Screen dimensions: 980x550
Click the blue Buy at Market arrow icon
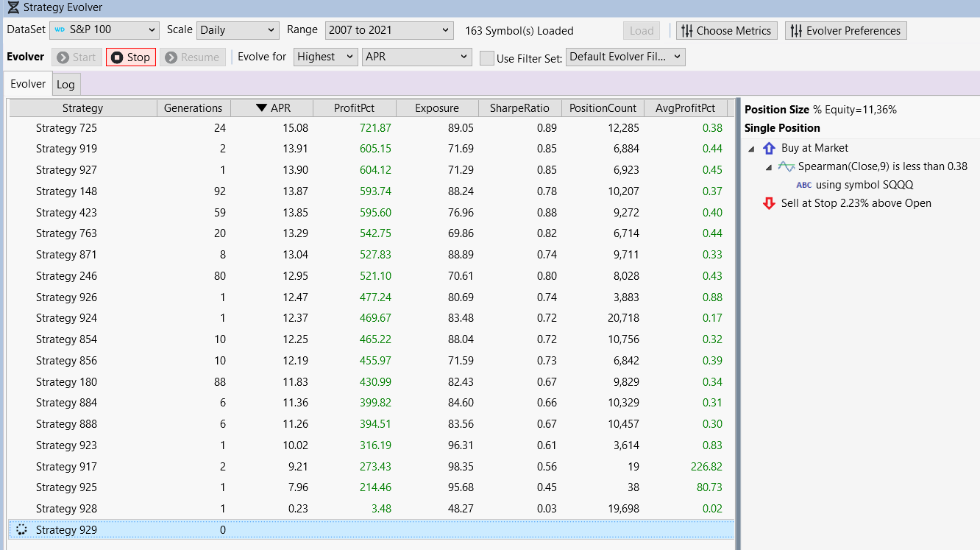tap(769, 148)
